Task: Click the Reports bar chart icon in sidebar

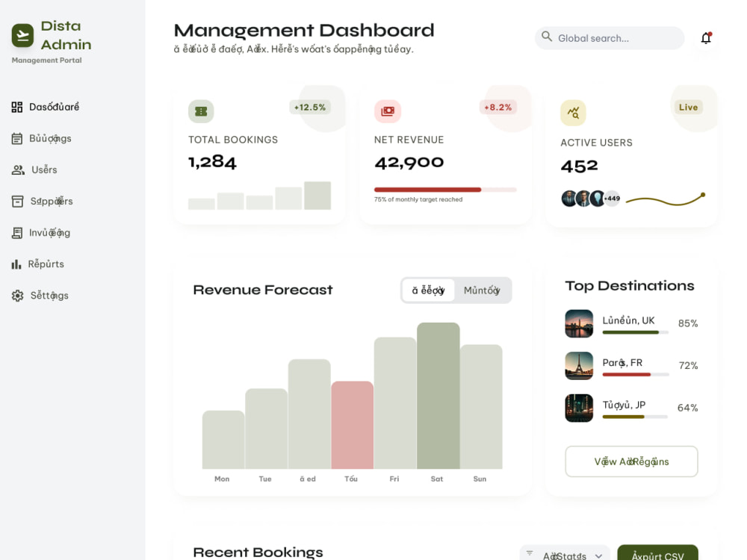Action: click(x=16, y=264)
